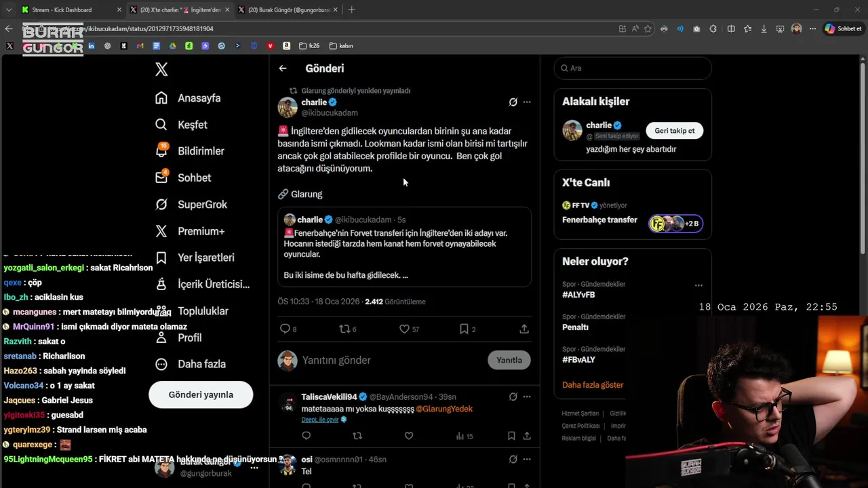Bookmark TaliscaVekili94's reply

pyautogui.click(x=511, y=436)
